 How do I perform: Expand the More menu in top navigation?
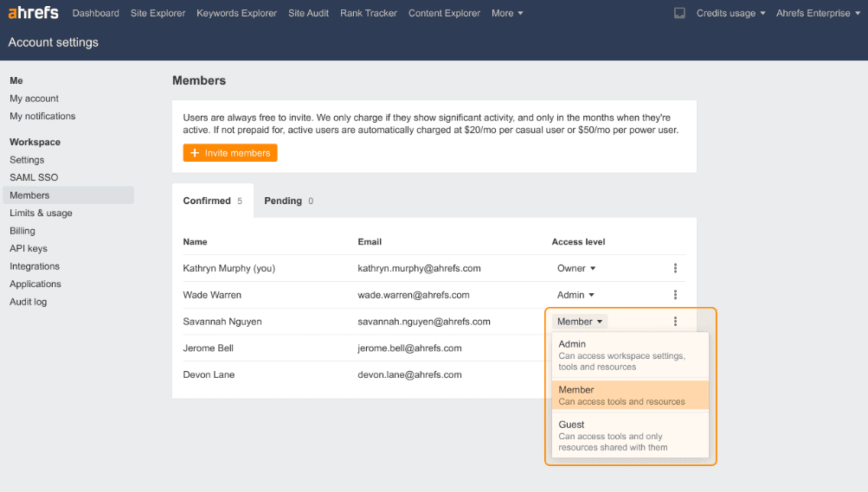click(x=507, y=13)
